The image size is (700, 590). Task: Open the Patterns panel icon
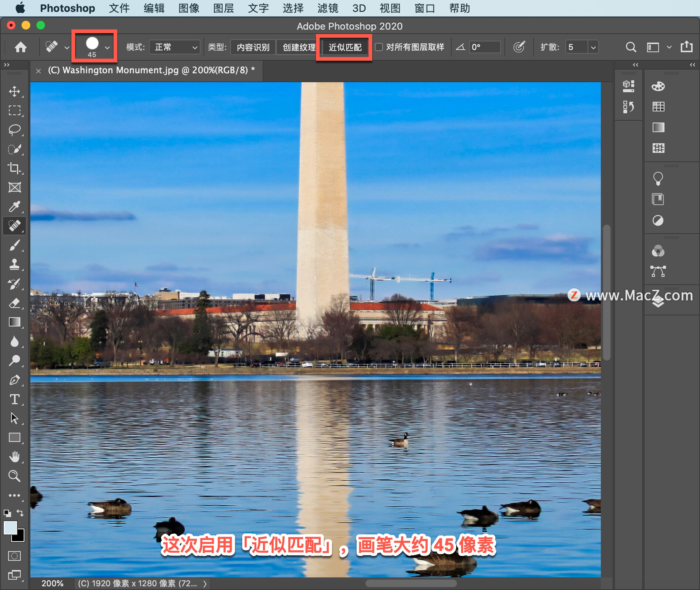pyautogui.click(x=658, y=148)
